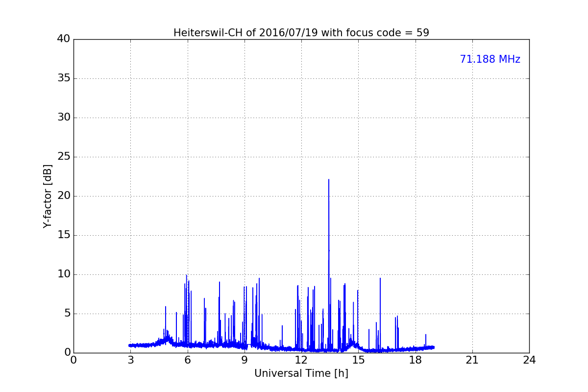This screenshot has width=588, height=392.
Task: Click y-axis tick label 5
Action: (67, 314)
